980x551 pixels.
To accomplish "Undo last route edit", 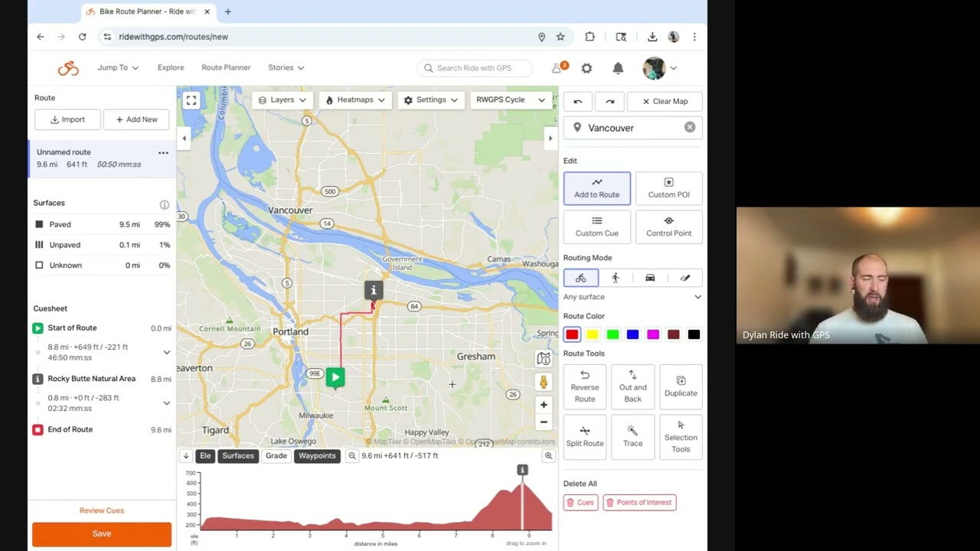I will [578, 101].
